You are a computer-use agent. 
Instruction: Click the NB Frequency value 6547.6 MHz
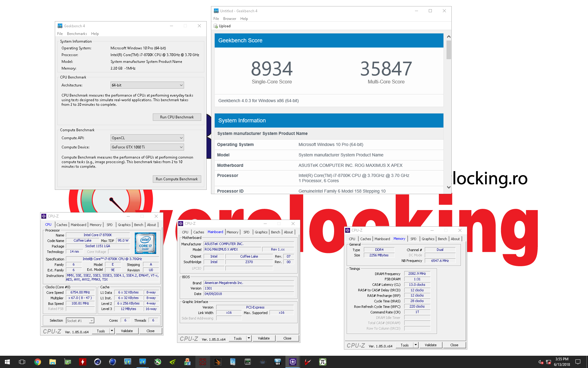(440, 261)
